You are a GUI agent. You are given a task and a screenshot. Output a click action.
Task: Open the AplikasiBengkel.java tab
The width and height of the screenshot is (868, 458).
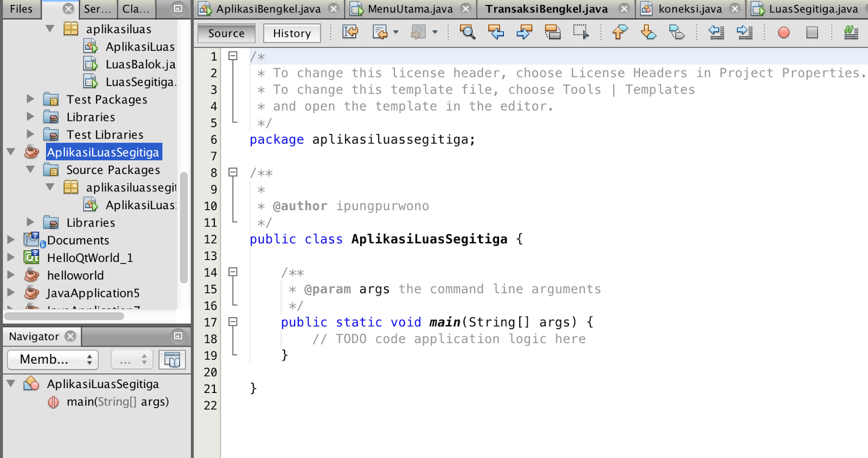point(269,9)
